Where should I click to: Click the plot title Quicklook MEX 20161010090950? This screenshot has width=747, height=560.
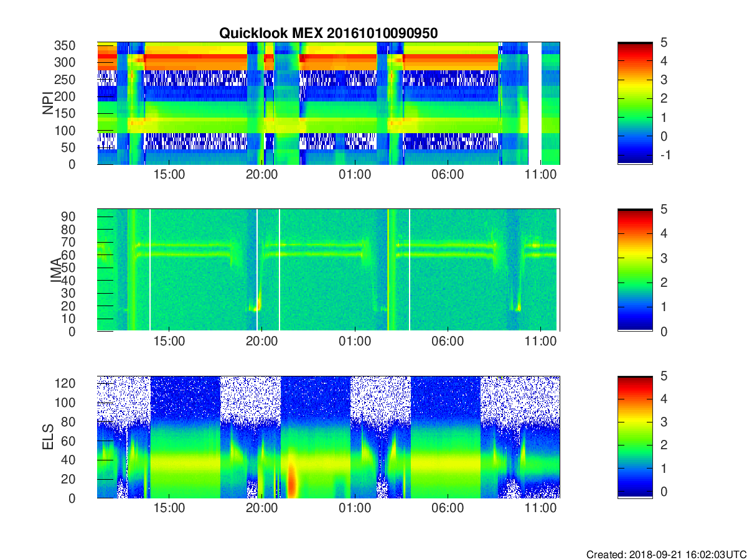tap(328, 34)
